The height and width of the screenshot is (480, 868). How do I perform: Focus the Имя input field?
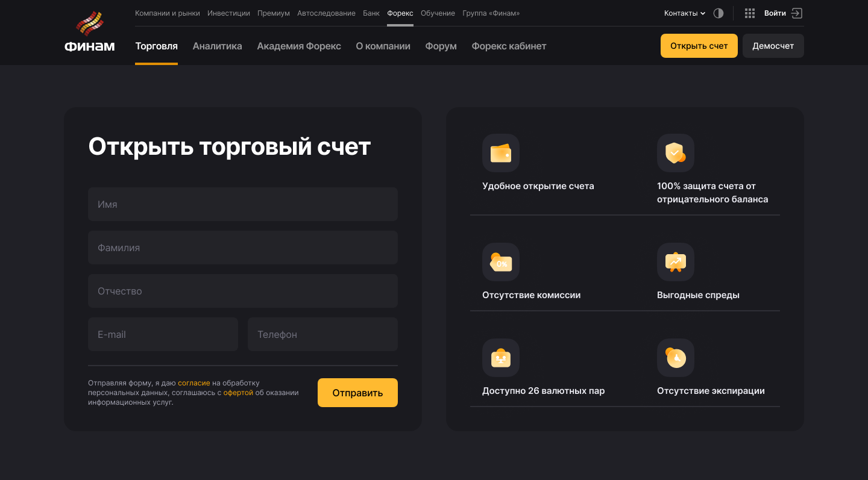(x=243, y=204)
